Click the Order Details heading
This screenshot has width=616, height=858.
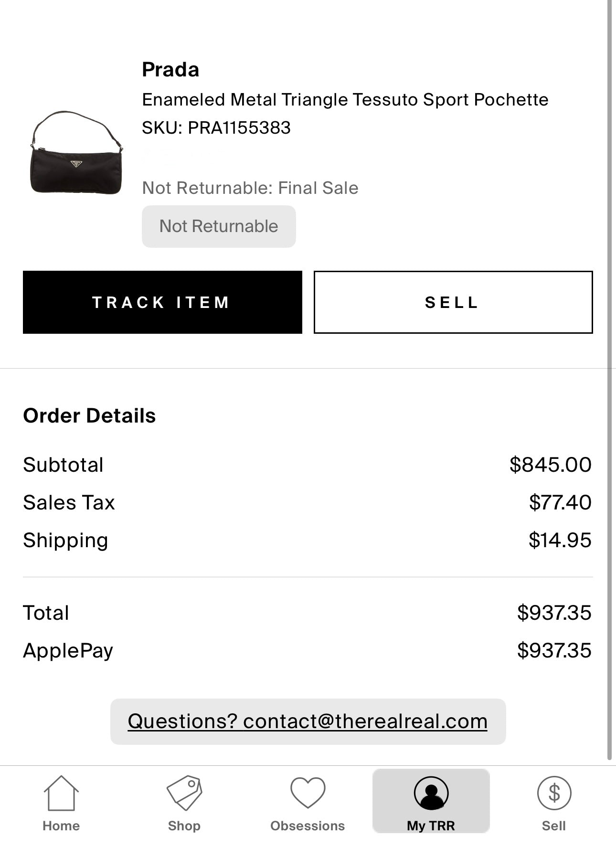pyautogui.click(x=89, y=416)
